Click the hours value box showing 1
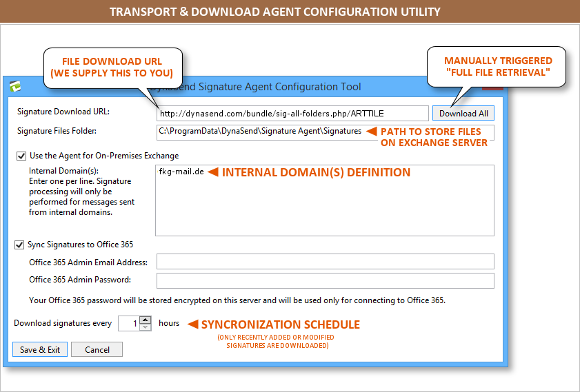Viewport: 580px width, 392px height. [x=129, y=324]
